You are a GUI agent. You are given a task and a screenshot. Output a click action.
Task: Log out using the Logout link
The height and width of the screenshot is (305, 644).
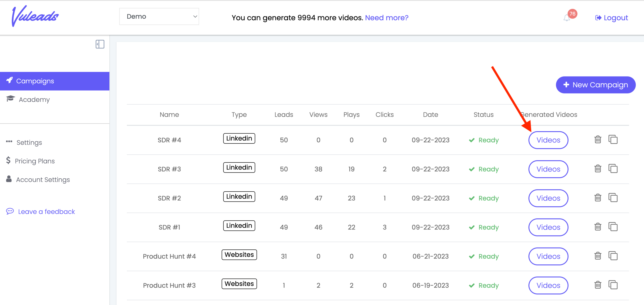[x=612, y=18]
